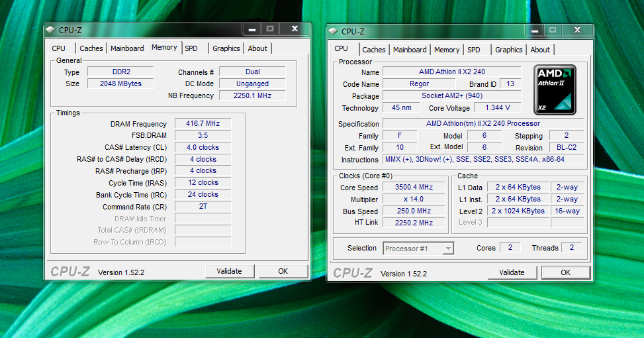Screen dimensions: 644x338
Task: Click the 45 nm technology field
Action: pyautogui.click(x=401, y=107)
